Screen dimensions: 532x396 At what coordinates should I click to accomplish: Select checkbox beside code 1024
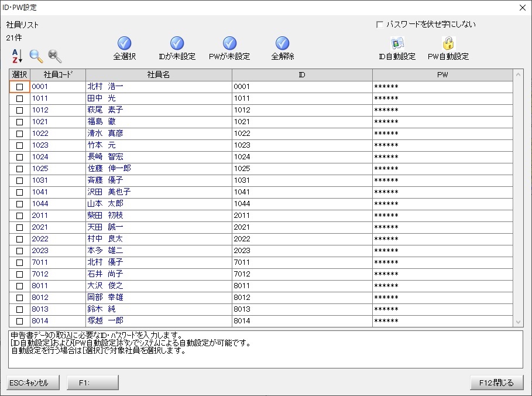coord(20,157)
